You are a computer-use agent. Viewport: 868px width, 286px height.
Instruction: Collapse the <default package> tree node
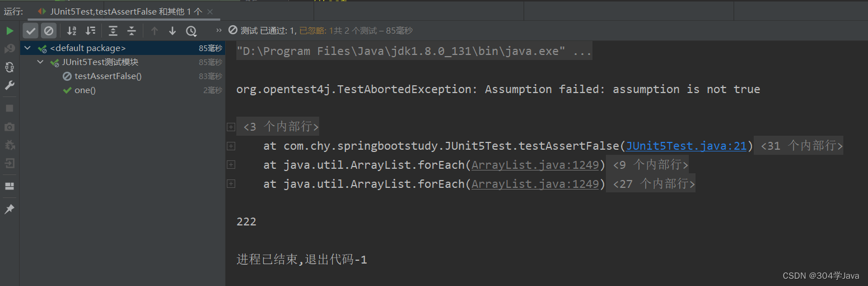[x=27, y=48]
